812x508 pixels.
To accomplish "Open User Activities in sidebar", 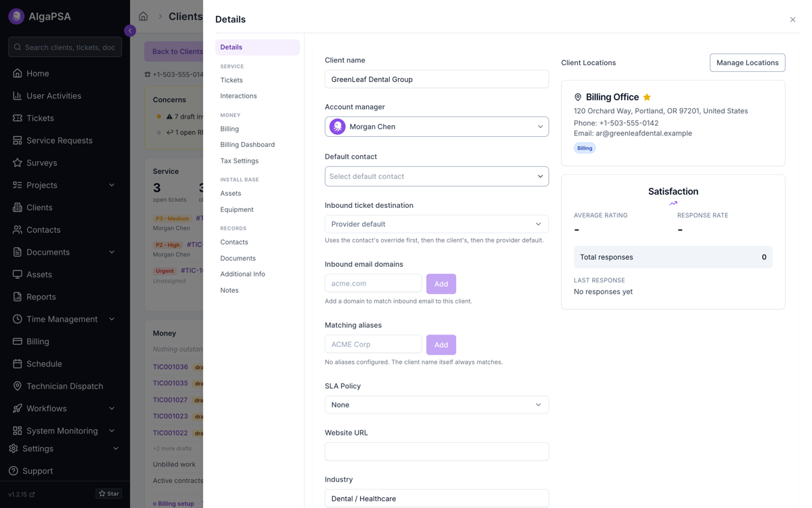I will tap(53, 96).
